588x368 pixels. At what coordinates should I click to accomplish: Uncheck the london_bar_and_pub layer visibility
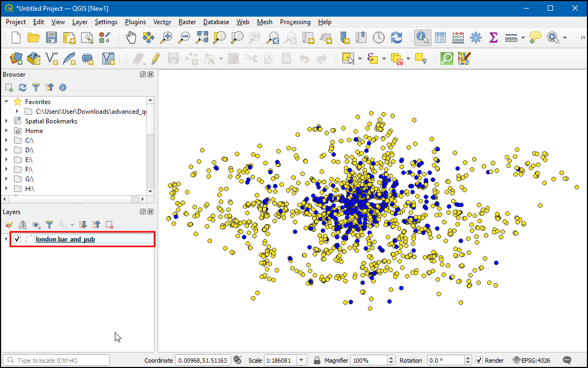point(18,239)
